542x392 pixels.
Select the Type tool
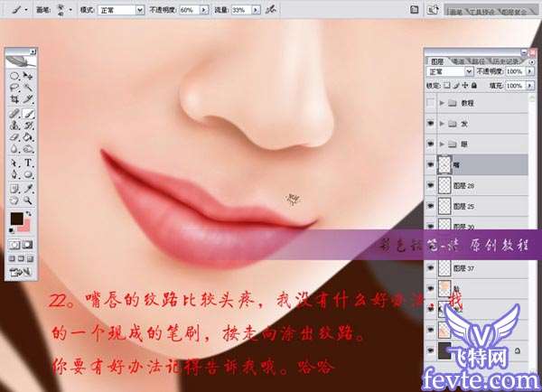point(28,163)
